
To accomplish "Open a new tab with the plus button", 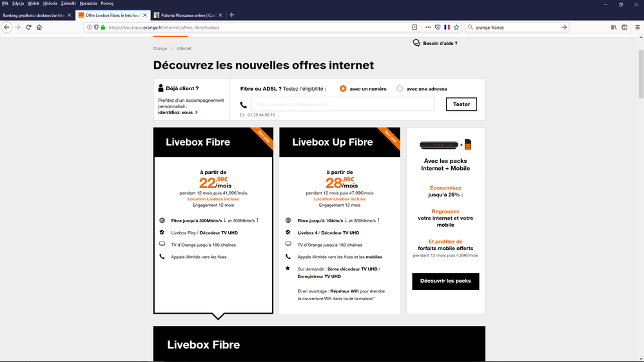I will 232,15.
